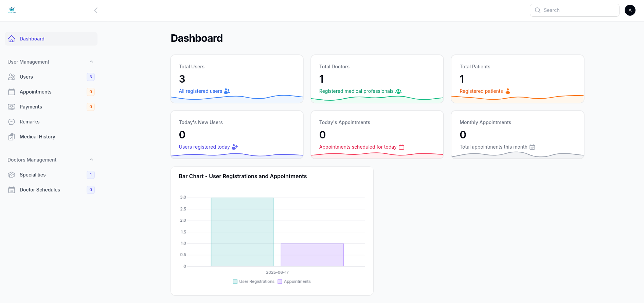Click the home icon beside Dashboard

(12, 39)
